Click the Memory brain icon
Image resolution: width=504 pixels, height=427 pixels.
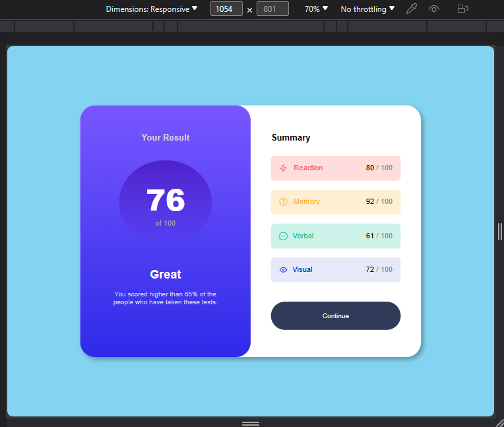(283, 201)
